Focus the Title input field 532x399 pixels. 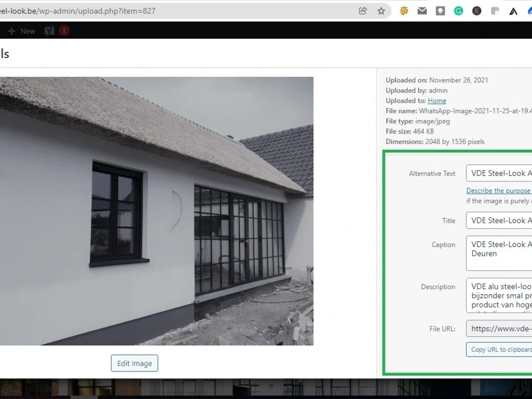pos(499,221)
